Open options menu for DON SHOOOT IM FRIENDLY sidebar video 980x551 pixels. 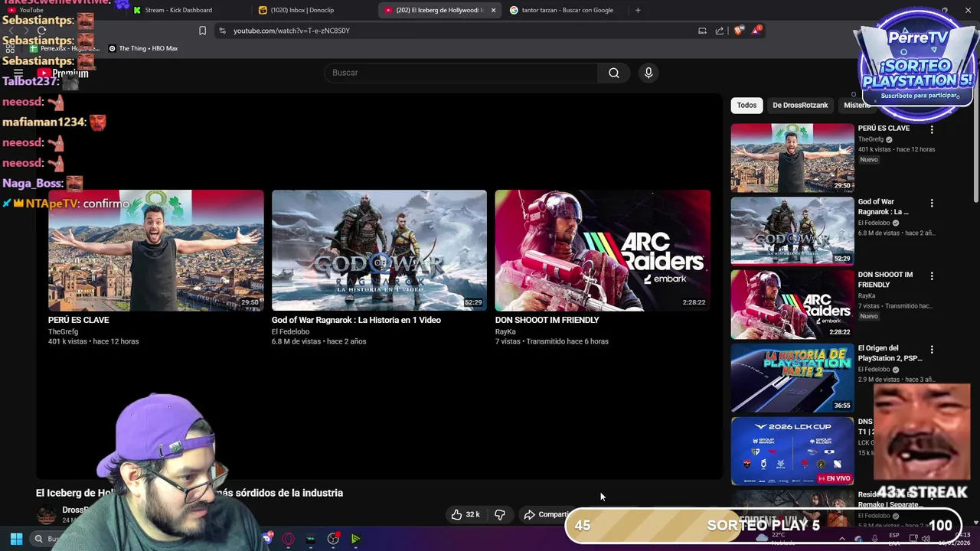[932, 276]
